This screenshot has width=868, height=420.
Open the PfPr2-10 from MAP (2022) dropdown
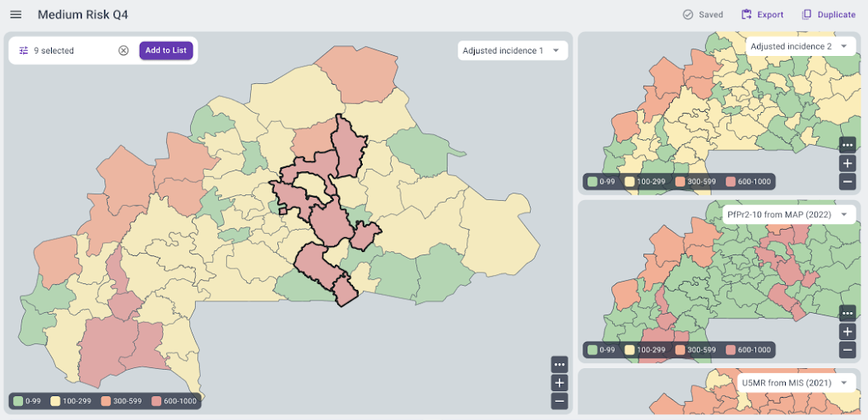point(786,214)
